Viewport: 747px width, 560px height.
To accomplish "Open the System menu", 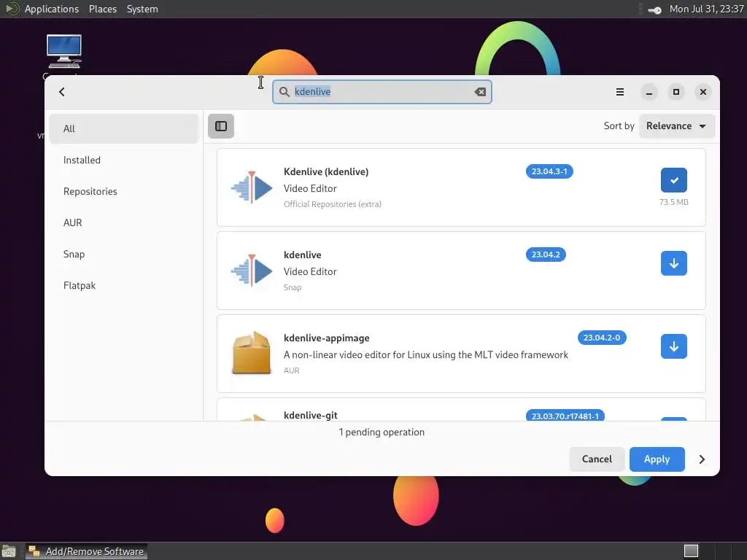I will coord(142,9).
